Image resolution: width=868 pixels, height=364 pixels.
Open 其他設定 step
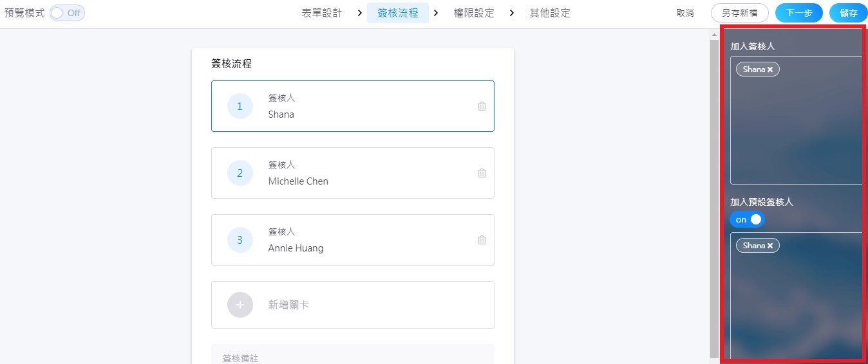549,13
